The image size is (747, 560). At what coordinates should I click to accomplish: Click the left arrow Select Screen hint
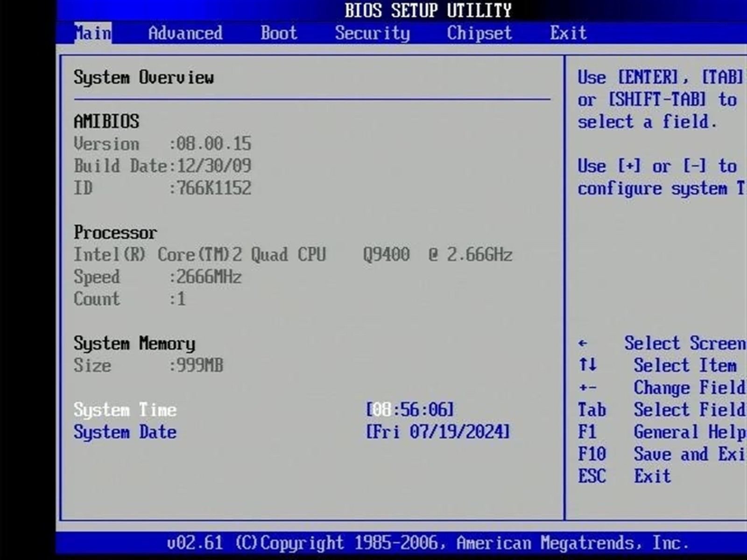662,343
